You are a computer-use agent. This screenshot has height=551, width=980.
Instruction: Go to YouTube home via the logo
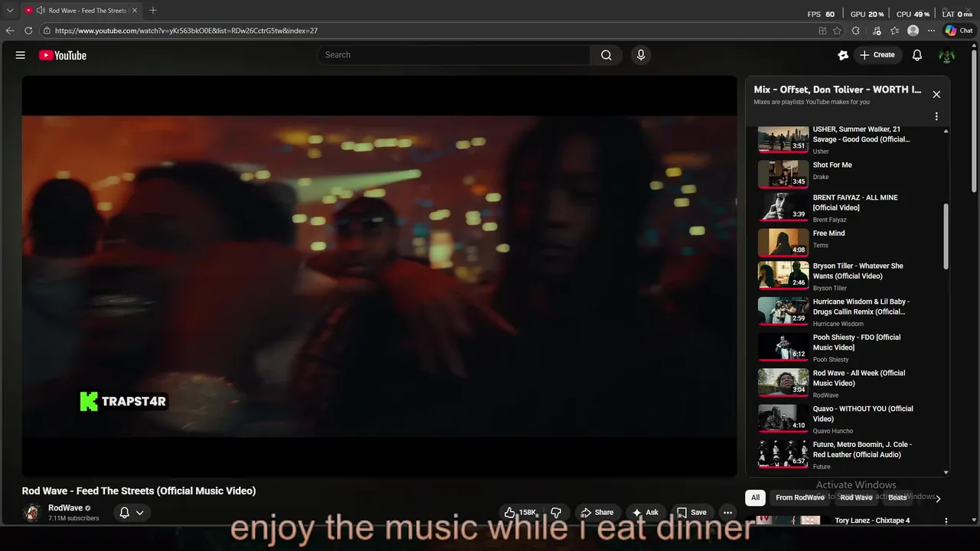(x=63, y=55)
